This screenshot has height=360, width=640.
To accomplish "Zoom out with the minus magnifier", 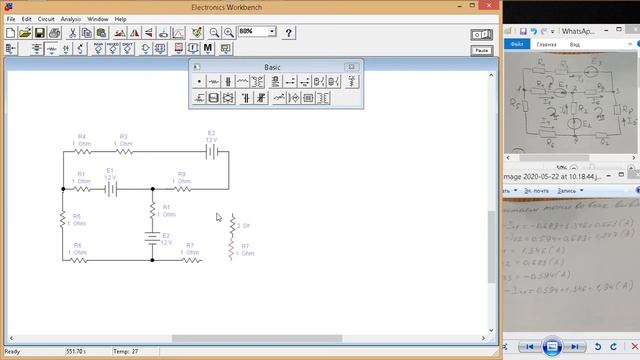I will click(x=214, y=33).
